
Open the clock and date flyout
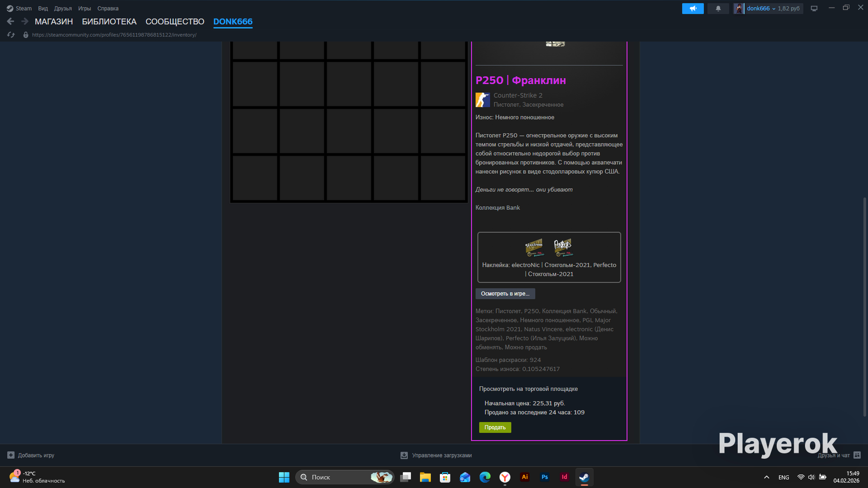click(846, 477)
